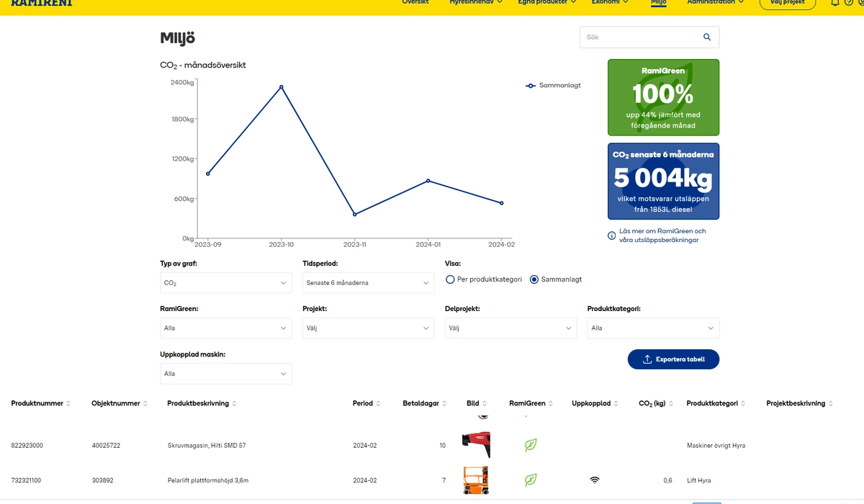Expand the Administration menu

click(716, 2)
